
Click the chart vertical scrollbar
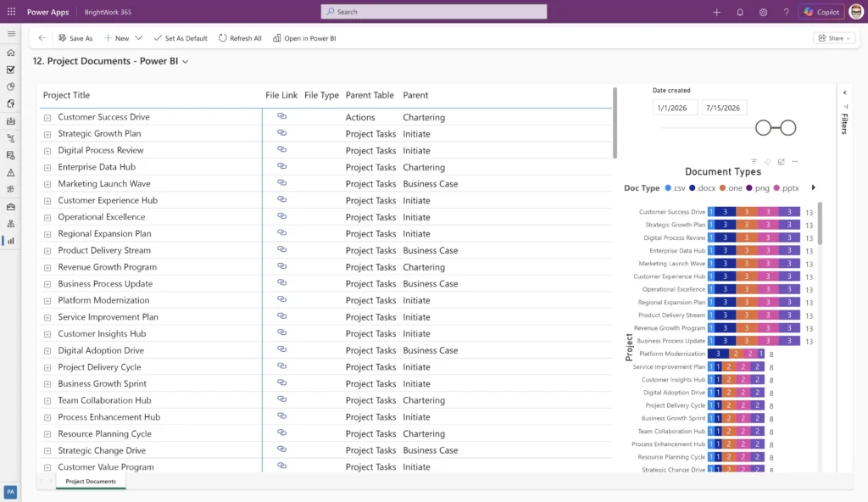point(820,223)
